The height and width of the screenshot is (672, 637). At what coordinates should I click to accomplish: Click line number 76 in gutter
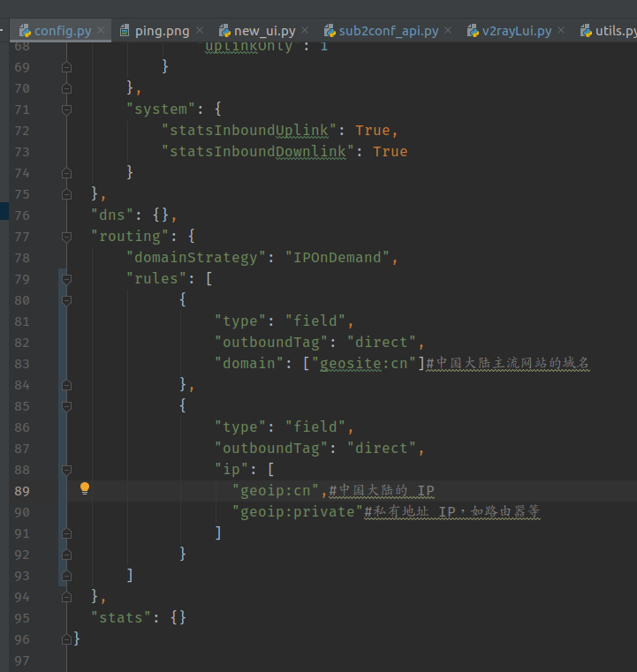coord(22,215)
